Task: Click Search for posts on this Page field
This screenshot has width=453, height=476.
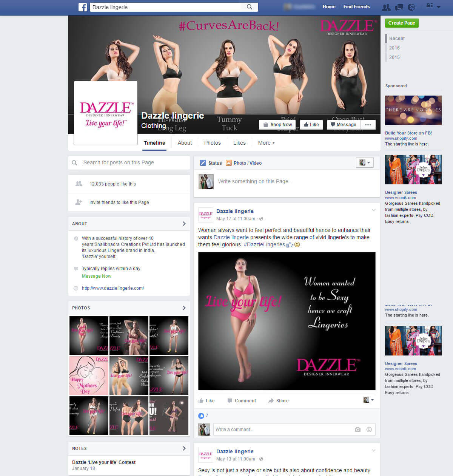Action: [x=129, y=163]
